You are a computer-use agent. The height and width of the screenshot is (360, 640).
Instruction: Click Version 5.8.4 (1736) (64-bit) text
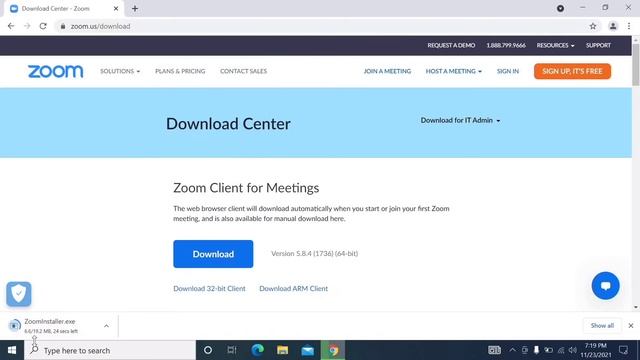tap(314, 253)
